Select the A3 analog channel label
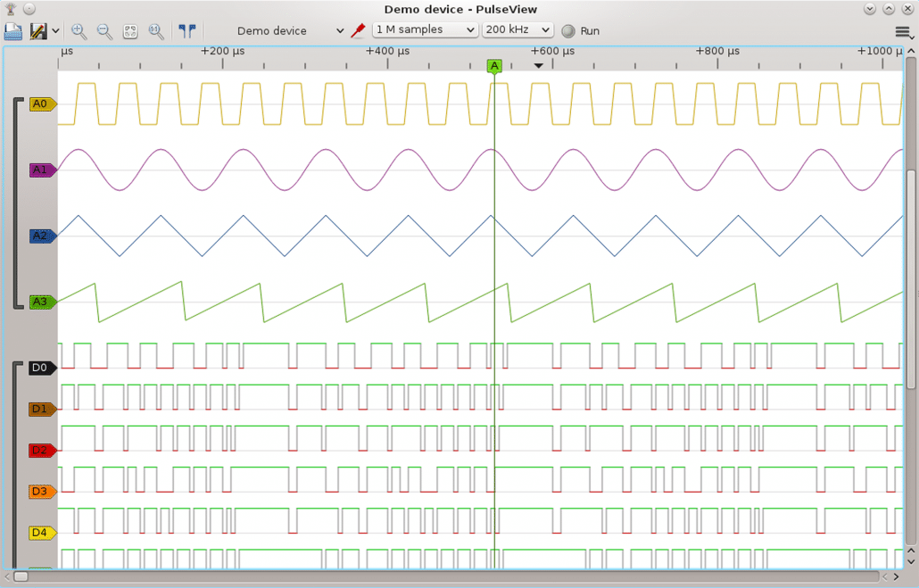 (42, 302)
